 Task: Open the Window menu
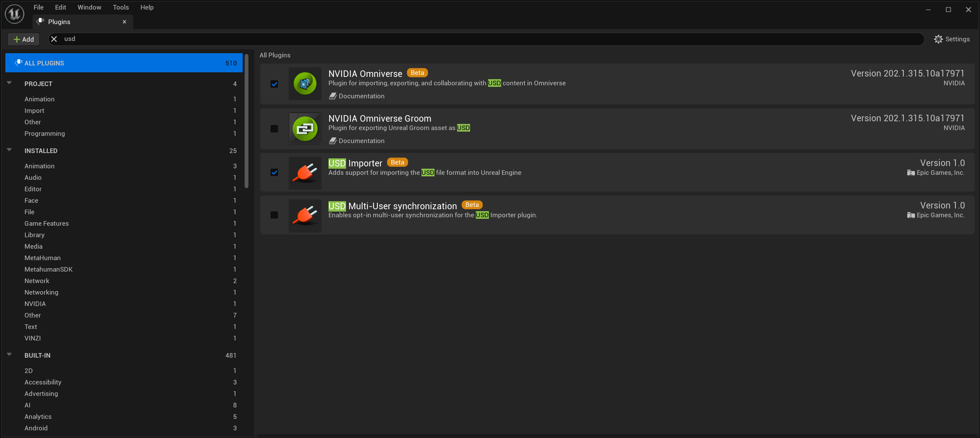[89, 7]
